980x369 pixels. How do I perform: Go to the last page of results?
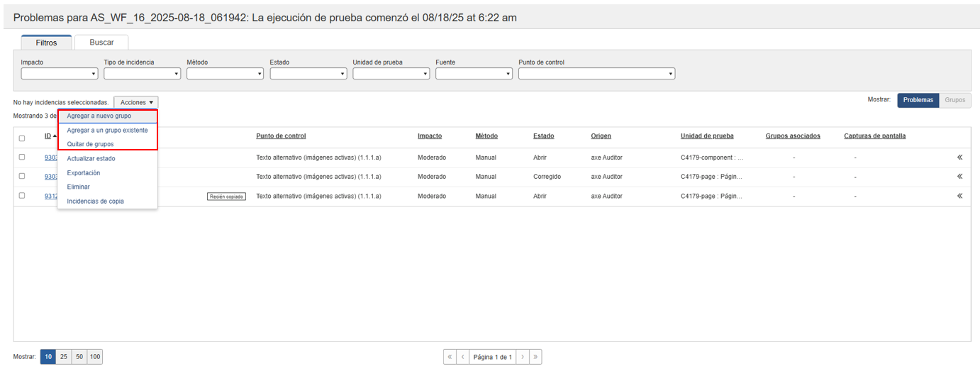click(x=535, y=357)
